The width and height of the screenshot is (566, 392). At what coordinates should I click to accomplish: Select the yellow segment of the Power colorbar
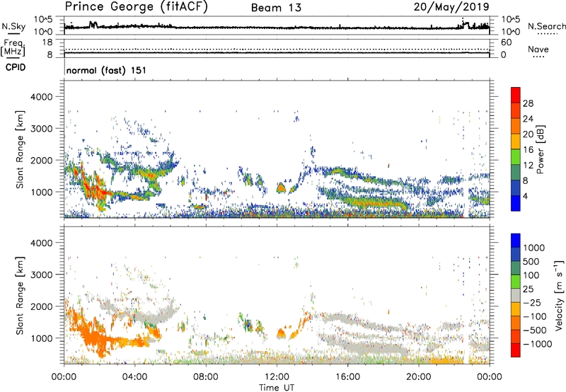click(x=516, y=141)
